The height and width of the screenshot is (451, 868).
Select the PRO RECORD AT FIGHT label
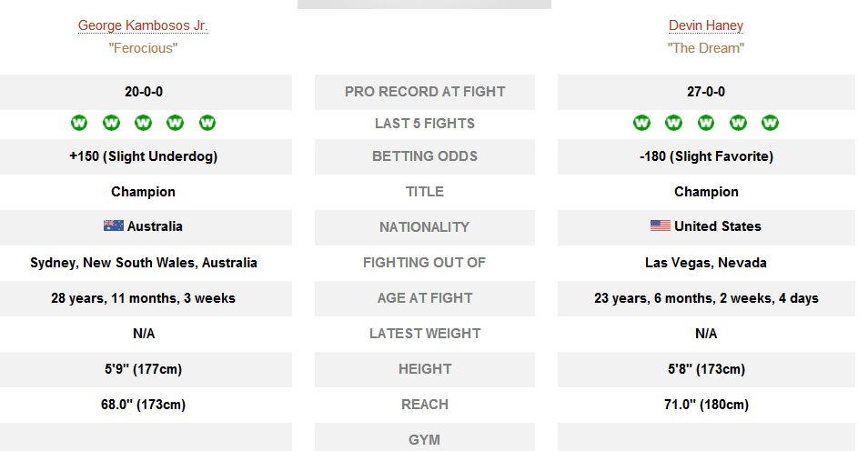coord(425,92)
